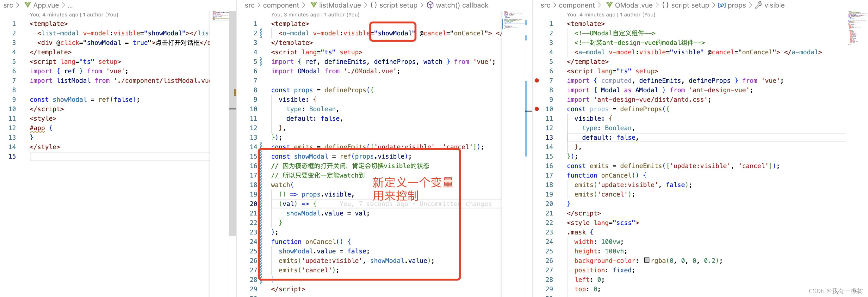Click the Vue logo icon beside listModal.vue breadcrumb

click(313, 5)
